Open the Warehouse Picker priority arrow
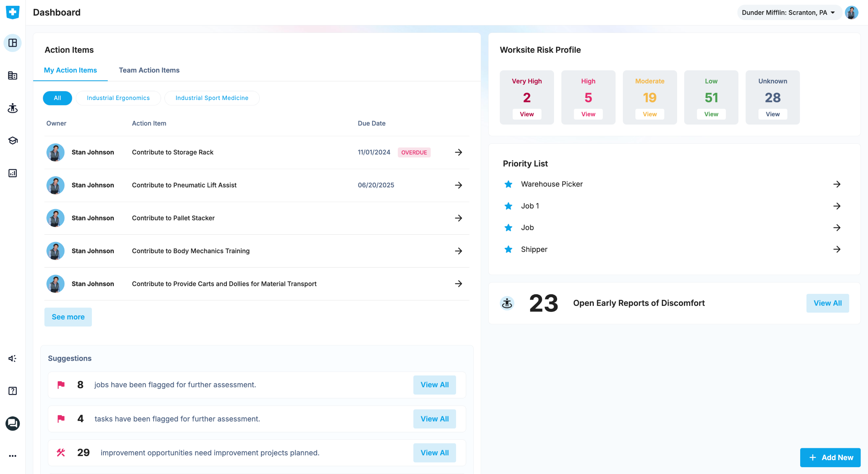868x474 pixels. point(837,184)
